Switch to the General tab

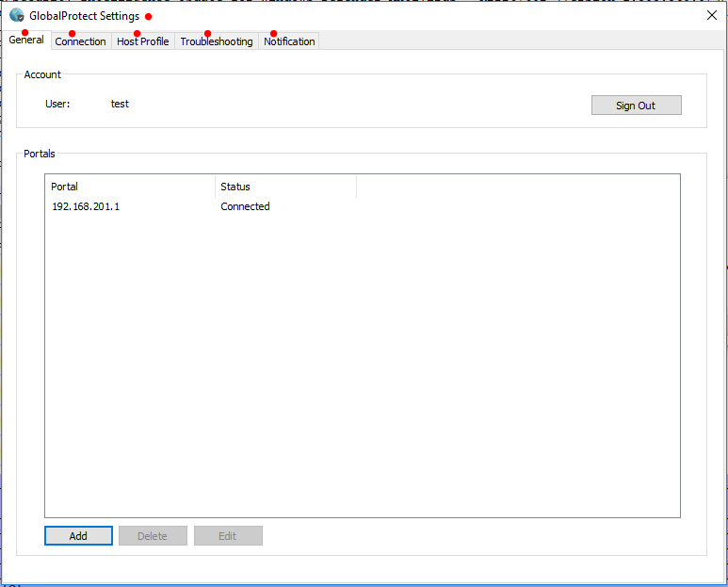[x=26, y=40]
